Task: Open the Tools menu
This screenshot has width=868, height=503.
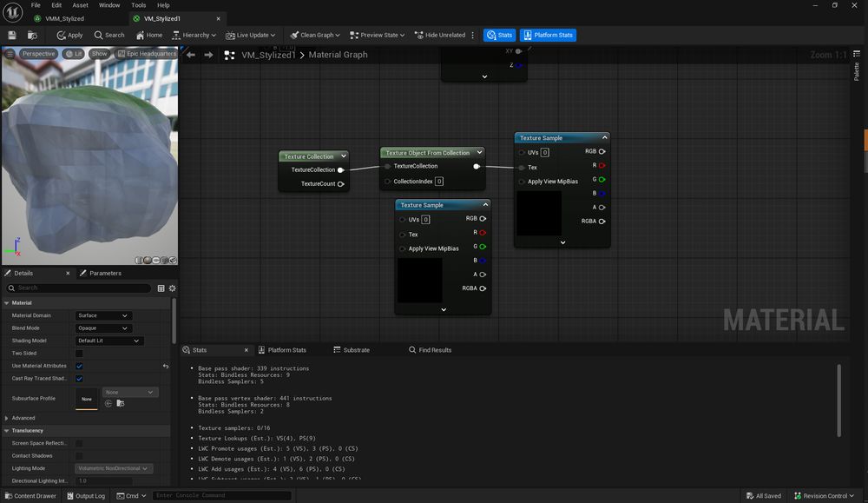Action: pos(138,5)
